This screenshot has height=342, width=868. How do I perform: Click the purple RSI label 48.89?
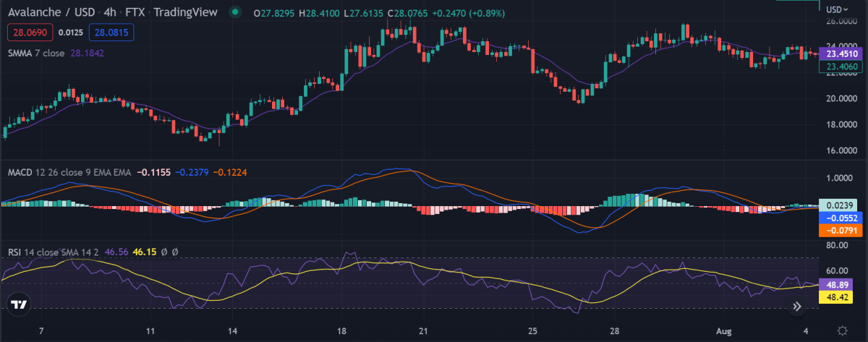(x=838, y=285)
